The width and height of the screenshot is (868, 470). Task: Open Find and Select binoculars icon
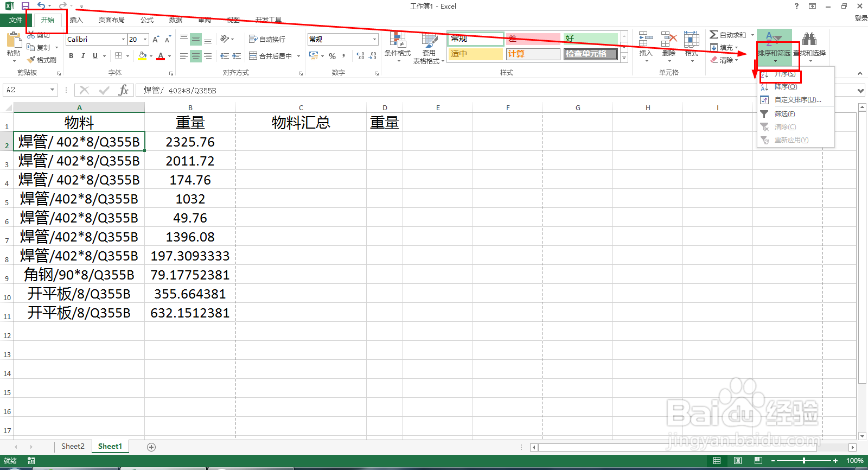[x=809, y=39]
